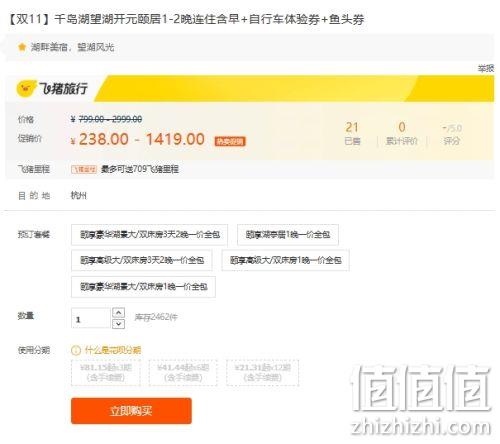Select the 3-period installment option
Viewport: 500px width, 444px height.
[106, 373]
